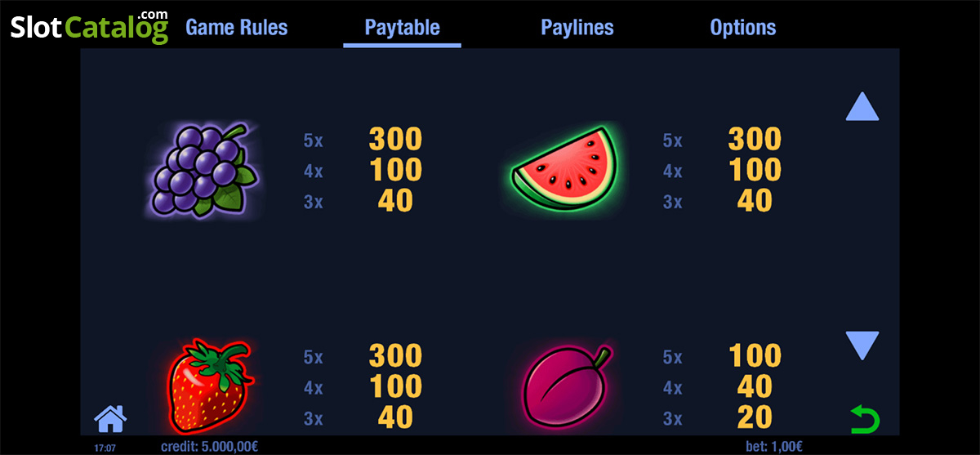The width and height of the screenshot is (980, 455).
Task: Click the down arrow to see more symbols
Action: (x=862, y=346)
